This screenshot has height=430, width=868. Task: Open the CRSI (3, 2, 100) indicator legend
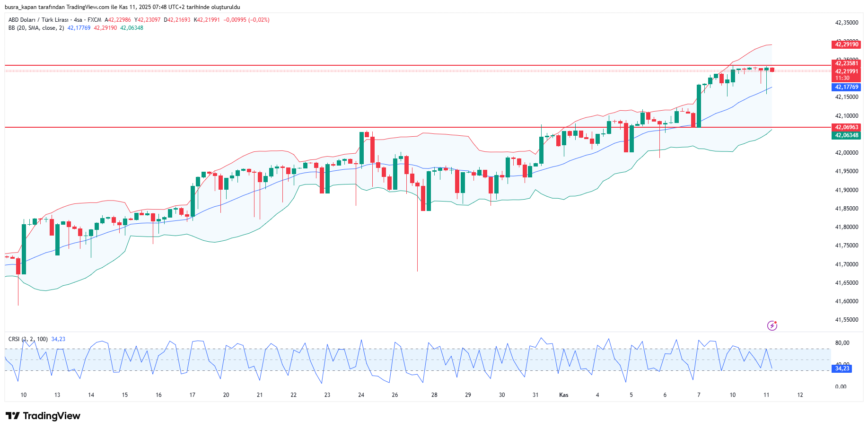(28, 339)
